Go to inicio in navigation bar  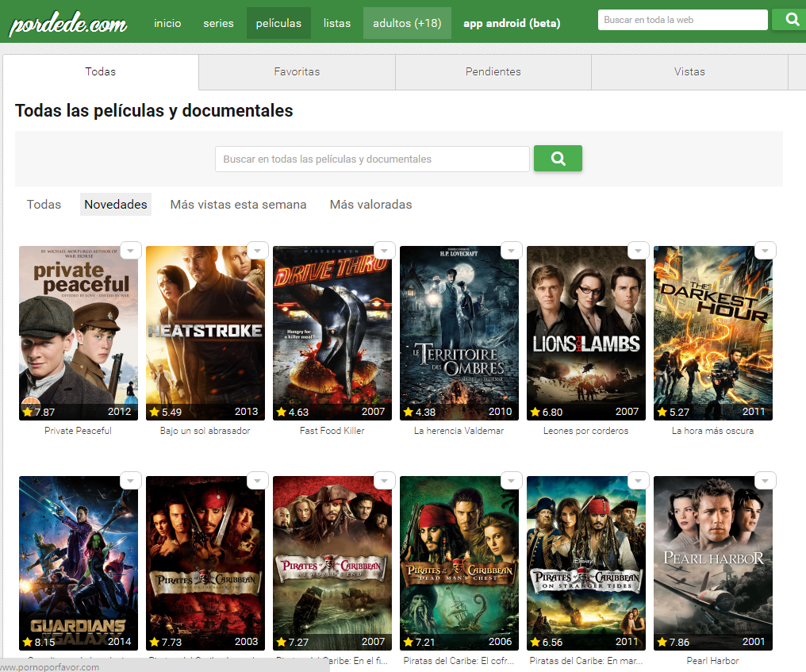(167, 23)
